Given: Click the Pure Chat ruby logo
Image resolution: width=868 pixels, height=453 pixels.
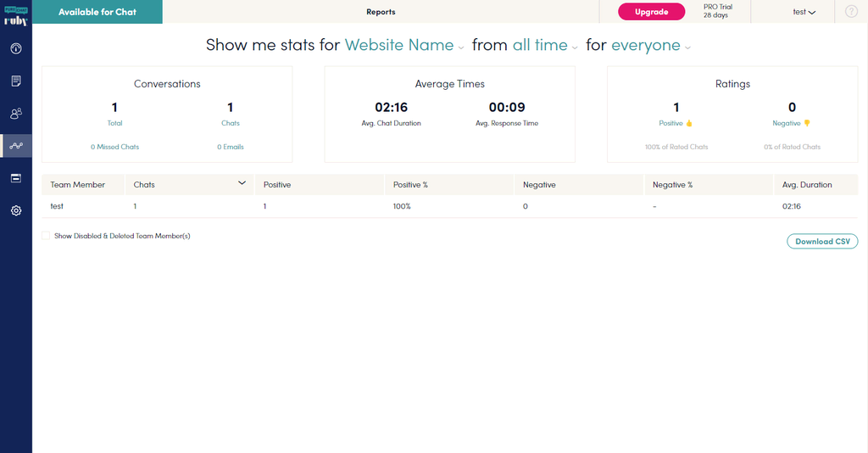Looking at the screenshot, I should [x=16, y=16].
